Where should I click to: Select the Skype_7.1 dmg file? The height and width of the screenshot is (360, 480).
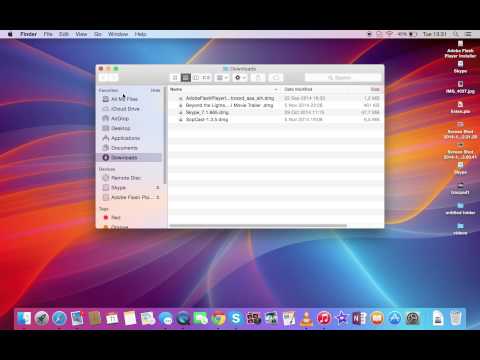point(275,112)
